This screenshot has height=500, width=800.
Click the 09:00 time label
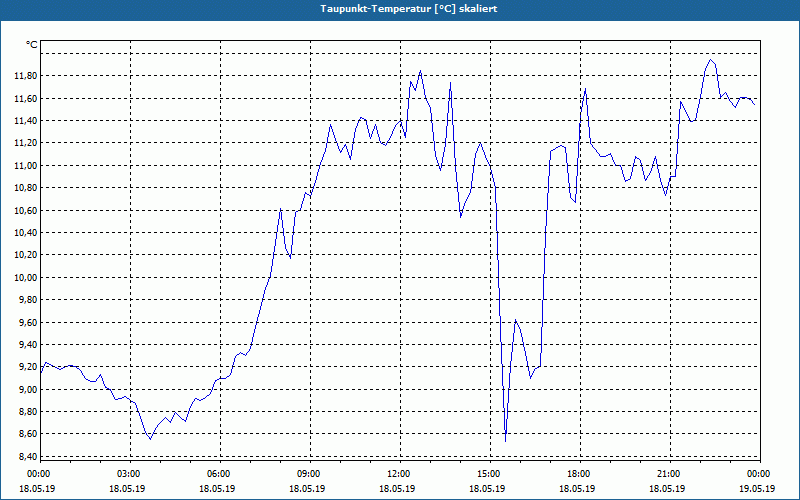(308, 474)
